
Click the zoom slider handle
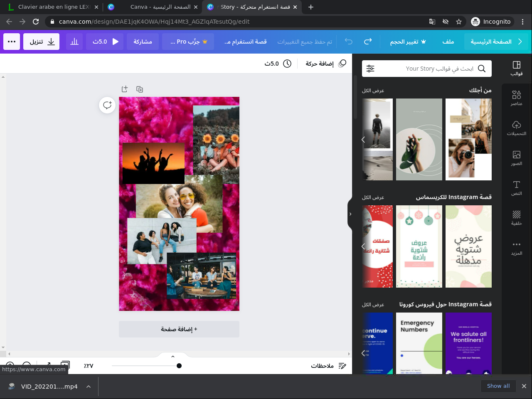pyautogui.click(x=179, y=366)
